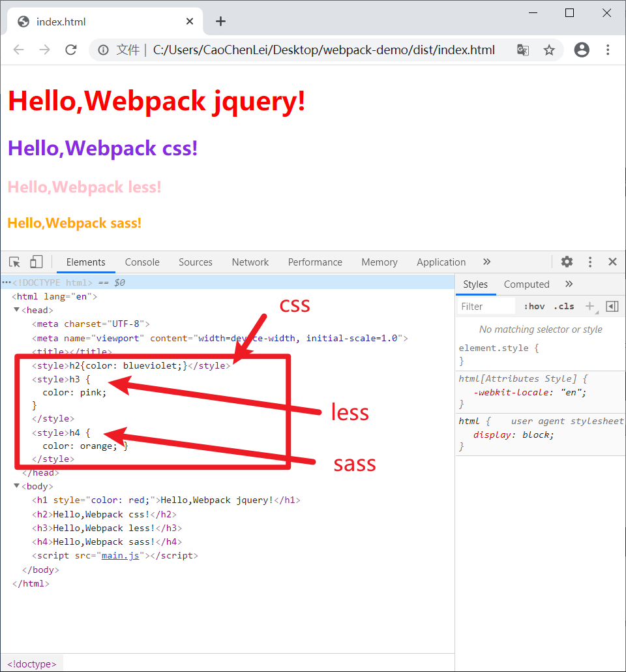Select the Computed pane tab
Screen dimensions: 626x672
click(x=526, y=284)
